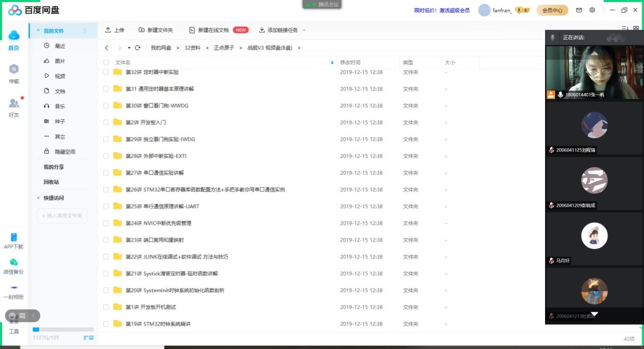
Task: Click the 首页 (Home) cloud icon
Action: coord(14,36)
